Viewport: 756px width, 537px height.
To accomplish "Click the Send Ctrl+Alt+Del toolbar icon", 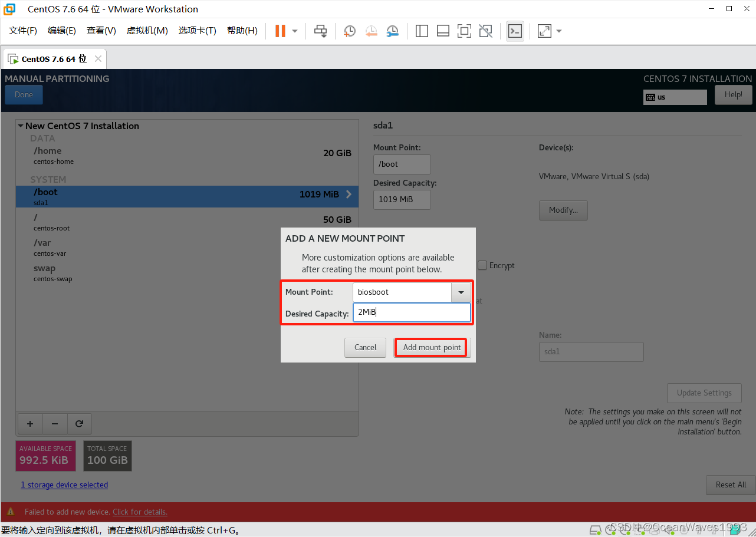I will click(x=320, y=31).
